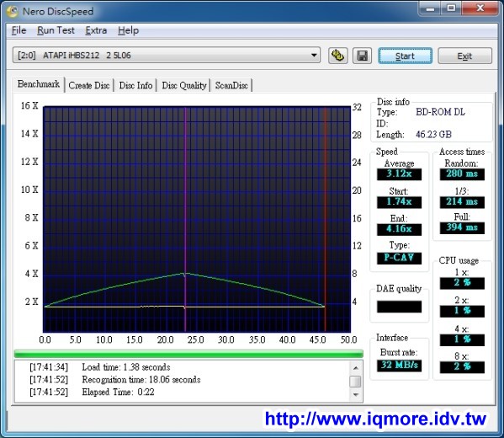Open the options wrench icon
This screenshot has width=504, height=438.
click(337, 56)
